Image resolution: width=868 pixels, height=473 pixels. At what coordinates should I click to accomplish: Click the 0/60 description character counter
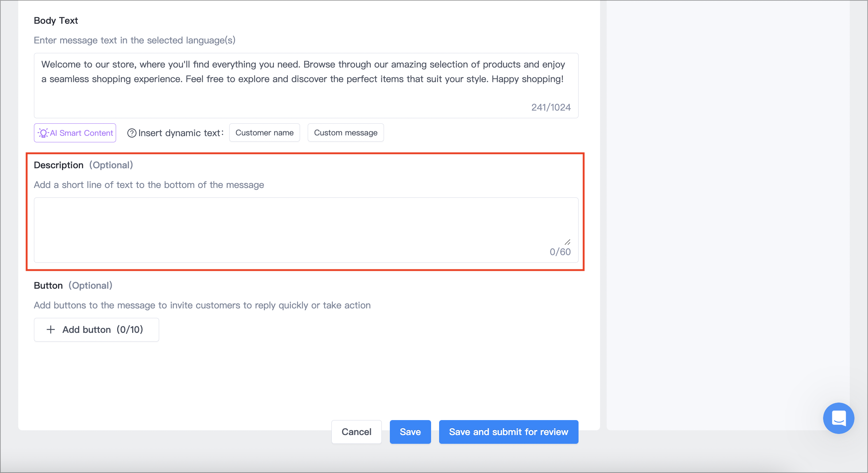[x=560, y=252]
